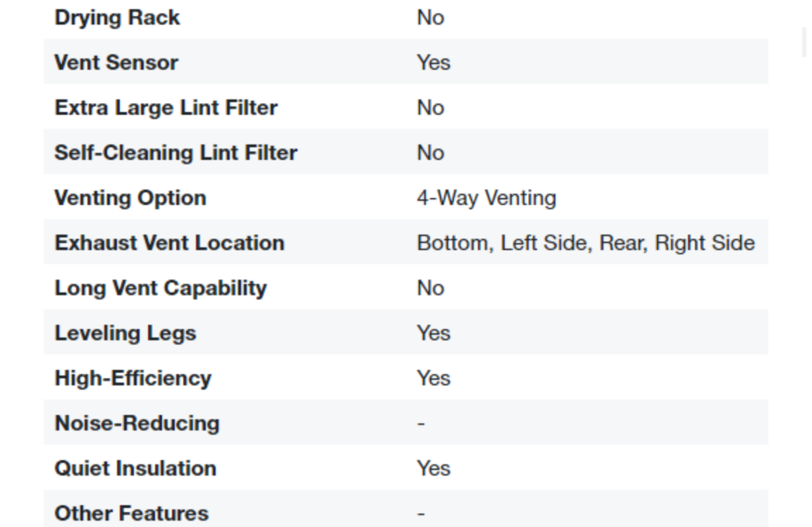Click the Exhaust Vent Location label
This screenshot has width=812, height=527.
pyautogui.click(x=169, y=243)
